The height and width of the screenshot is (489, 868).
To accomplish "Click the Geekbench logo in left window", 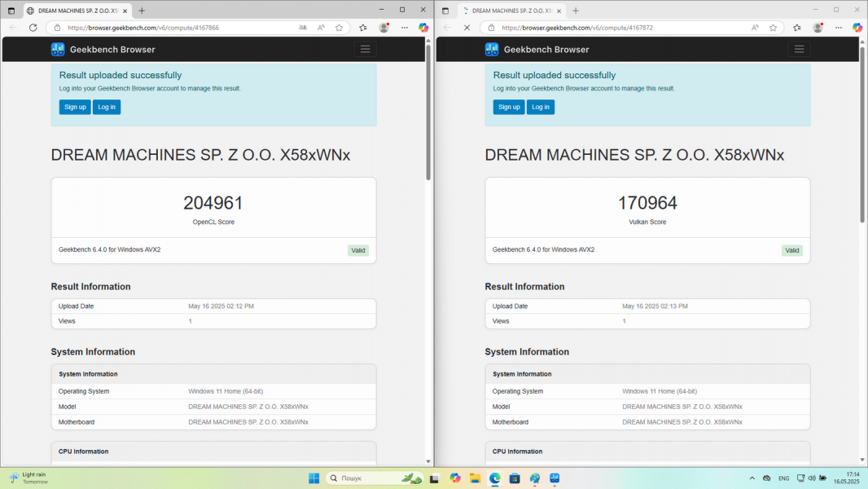I will (58, 49).
